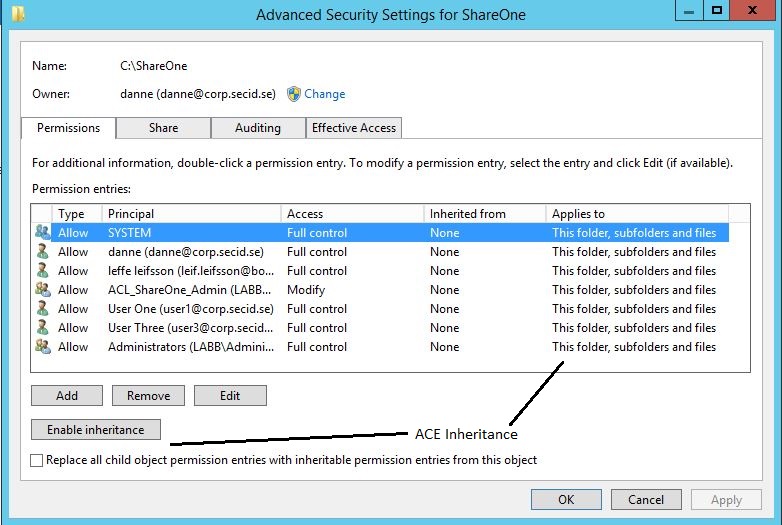Click the Administrators group icon
Image resolution: width=782 pixels, height=525 pixels.
[x=42, y=347]
